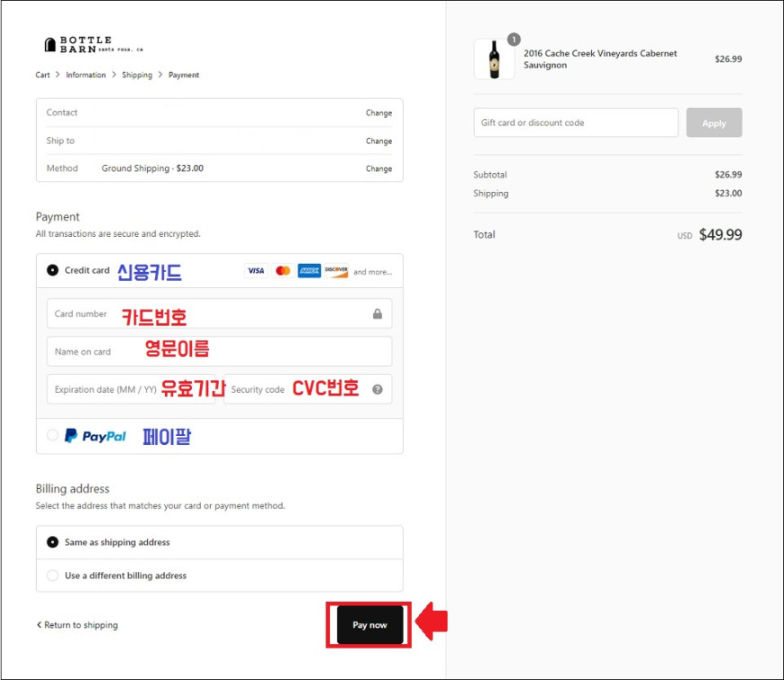Click the Mastercard icon
The height and width of the screenshot is (680, 784).
click(283, 271)
